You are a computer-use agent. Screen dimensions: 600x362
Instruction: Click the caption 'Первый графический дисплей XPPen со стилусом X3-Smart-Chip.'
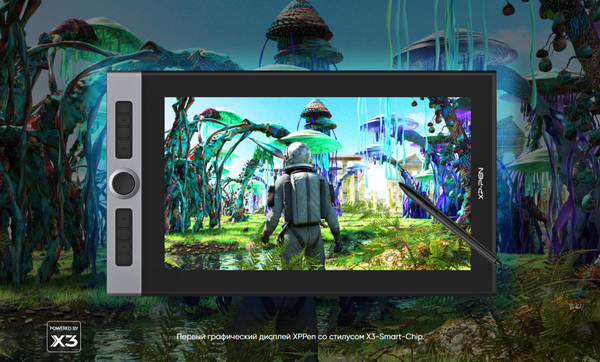[x=300, y=337]
